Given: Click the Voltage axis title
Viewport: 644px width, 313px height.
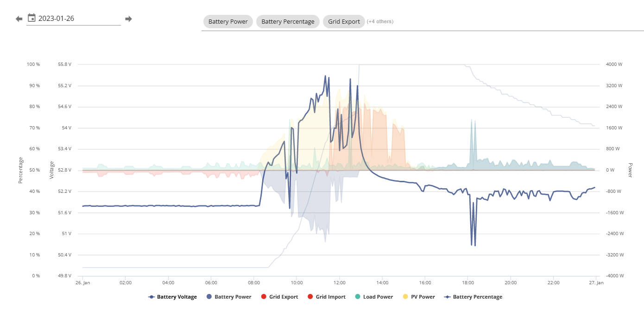Looking at the screenshot, I should point(52,170).
